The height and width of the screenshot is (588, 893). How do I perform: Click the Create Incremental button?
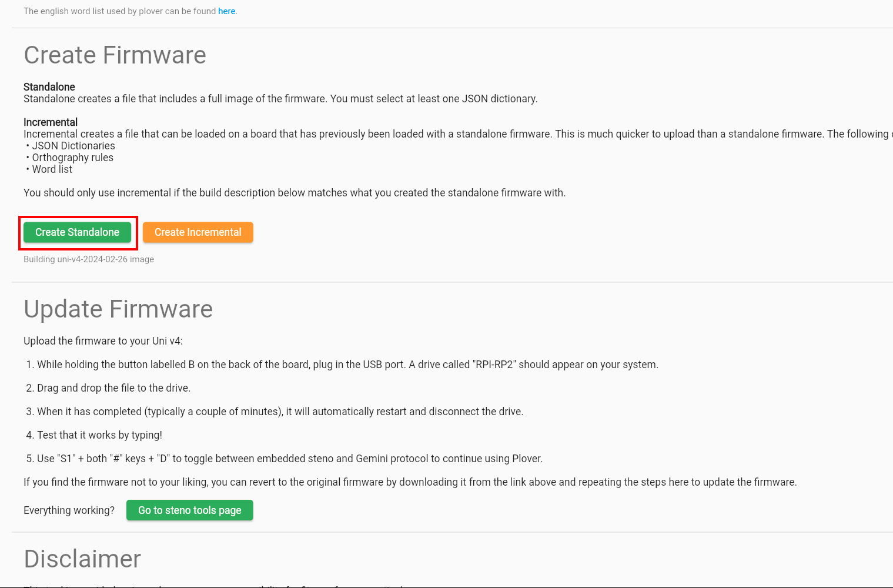point(198,232)
